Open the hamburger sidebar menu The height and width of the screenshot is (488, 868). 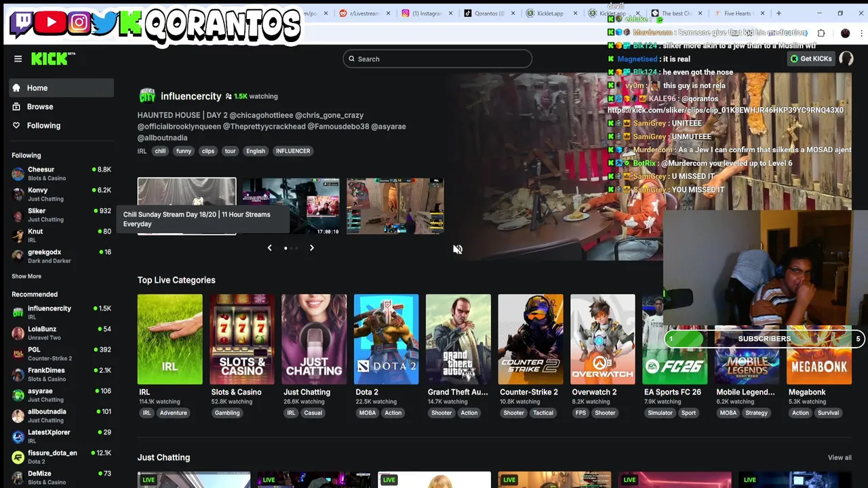click(18, 59)
